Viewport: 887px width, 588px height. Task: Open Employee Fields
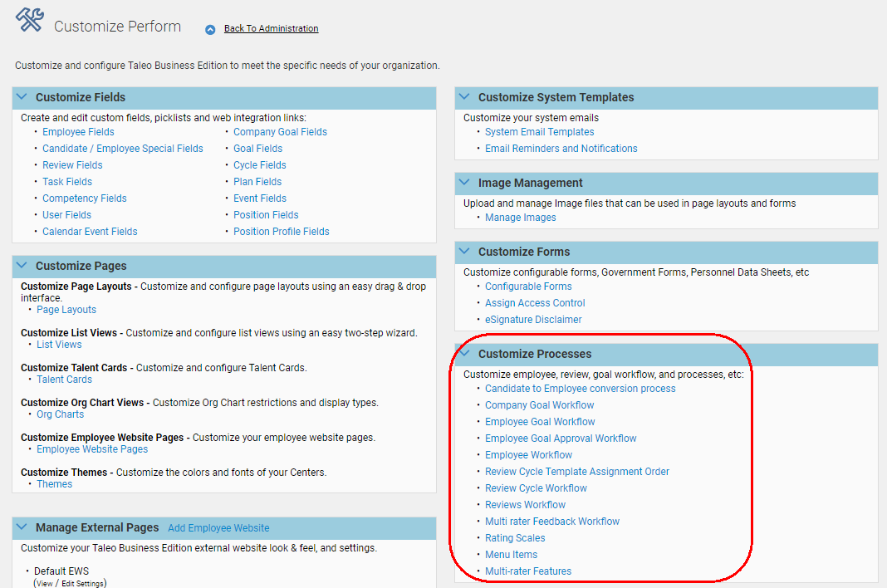pyautogui.click(x=78, y=132)
